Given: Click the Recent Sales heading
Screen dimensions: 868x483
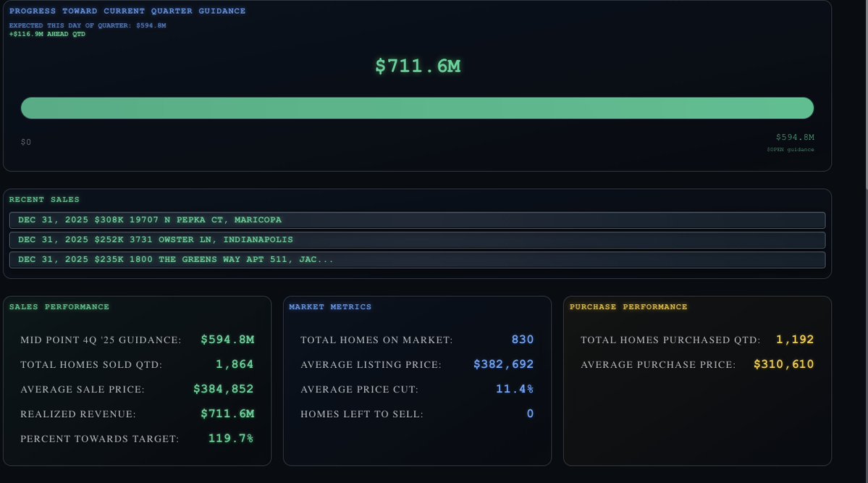Looking at the screenshot, I should click(x=44, y=199).
